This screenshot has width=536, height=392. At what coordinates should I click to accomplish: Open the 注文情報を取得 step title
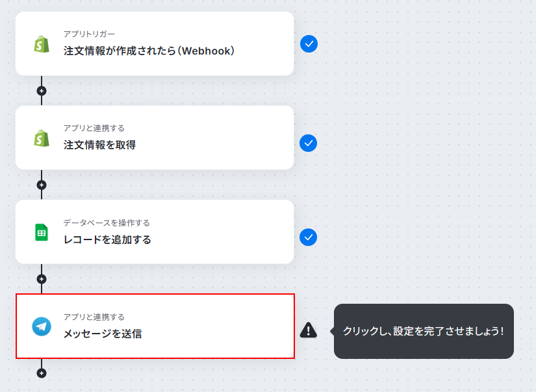click(99, 145)
